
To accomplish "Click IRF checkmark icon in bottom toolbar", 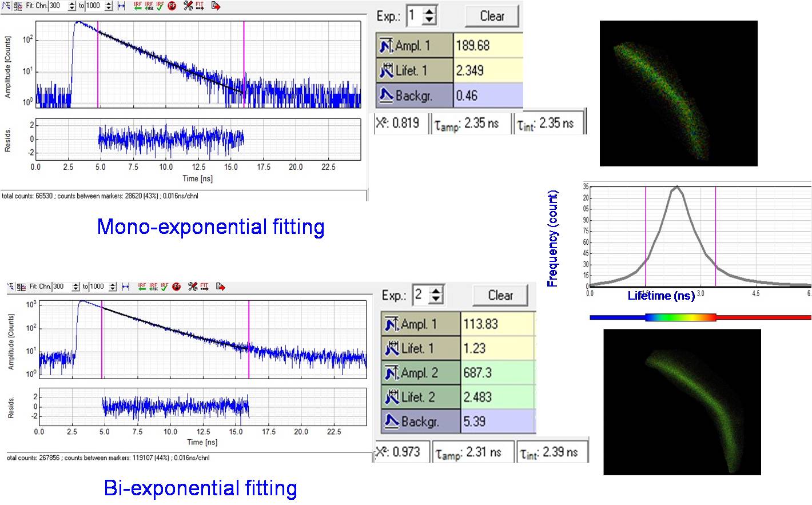I will pos(164,287).
